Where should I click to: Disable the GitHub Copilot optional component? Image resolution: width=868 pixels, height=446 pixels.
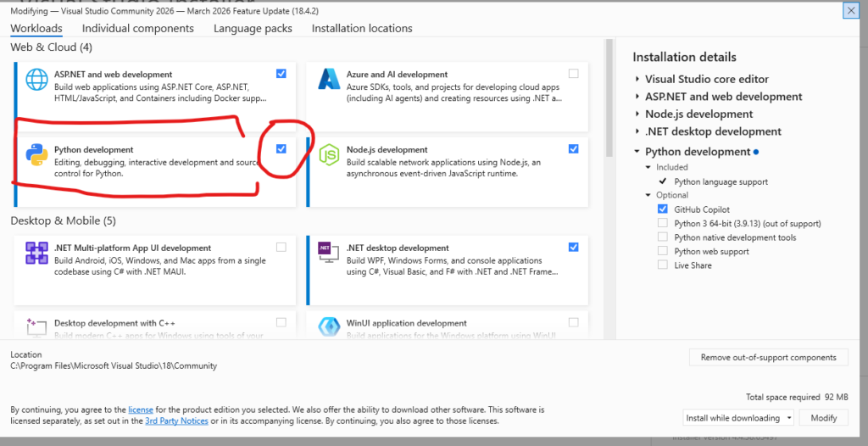(663, 209)
